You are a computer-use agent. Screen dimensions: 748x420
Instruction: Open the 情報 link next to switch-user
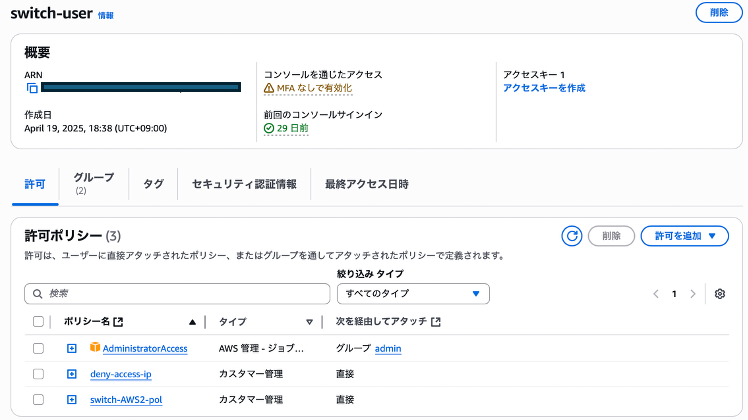[105, 16]
